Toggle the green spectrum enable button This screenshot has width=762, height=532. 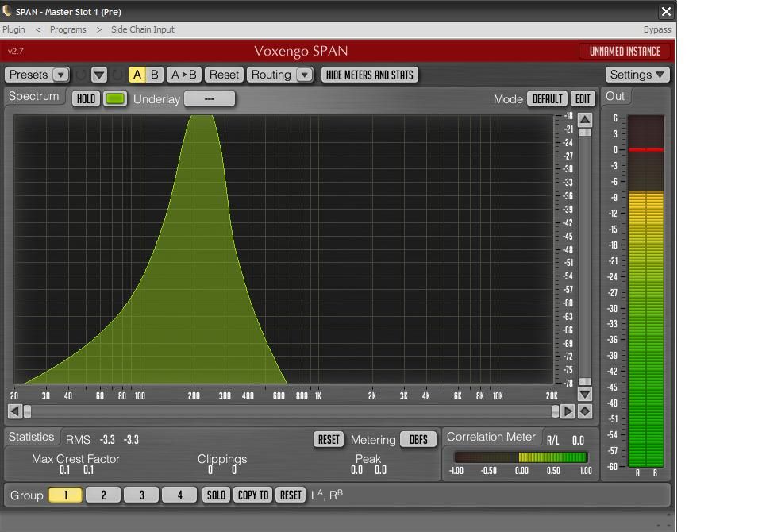click(x=114, y=98)
